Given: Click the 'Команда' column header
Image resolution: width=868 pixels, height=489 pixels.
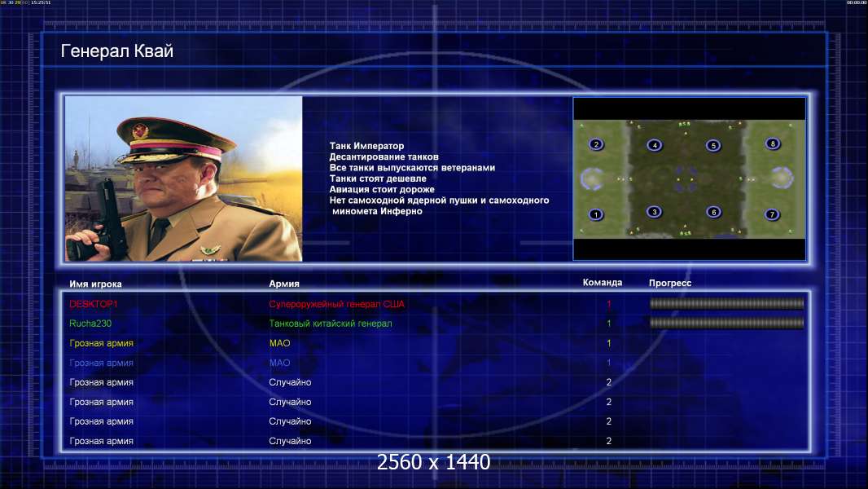Looking at the screenshot, I should (603, 283).
